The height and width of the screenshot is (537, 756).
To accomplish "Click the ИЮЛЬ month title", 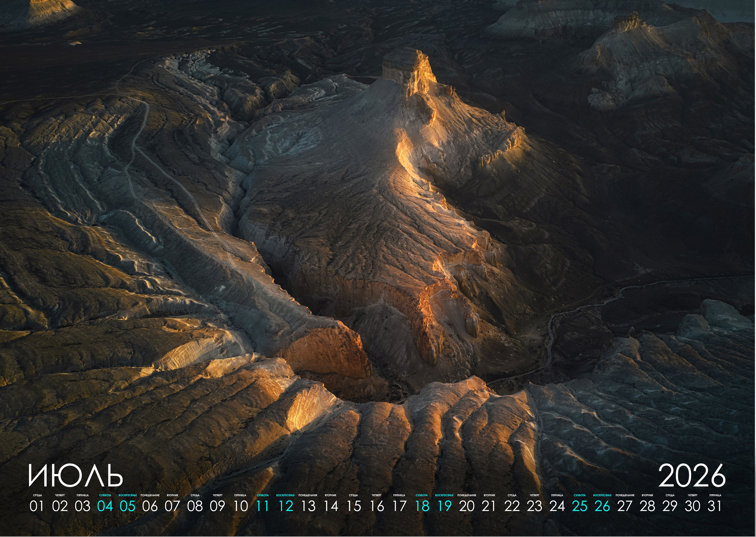I will [x=75, y=476].
